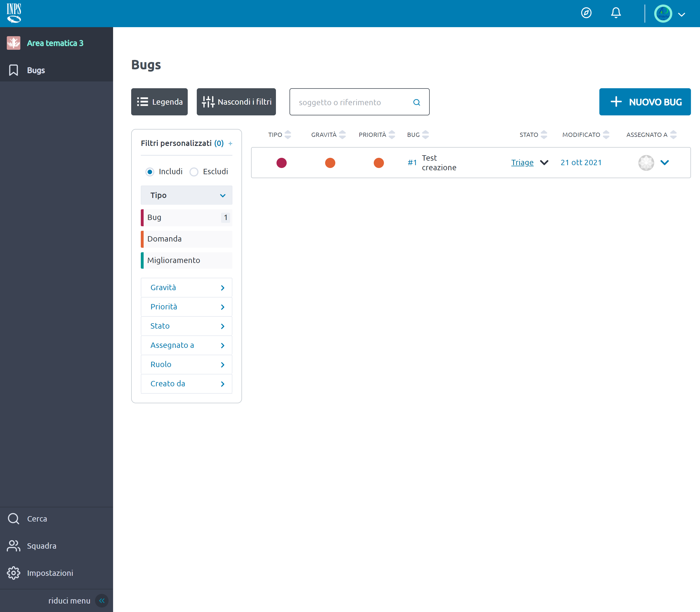Open the user profile dropdown in header
This screenshot has width=700, height=612.
point(682,14)
